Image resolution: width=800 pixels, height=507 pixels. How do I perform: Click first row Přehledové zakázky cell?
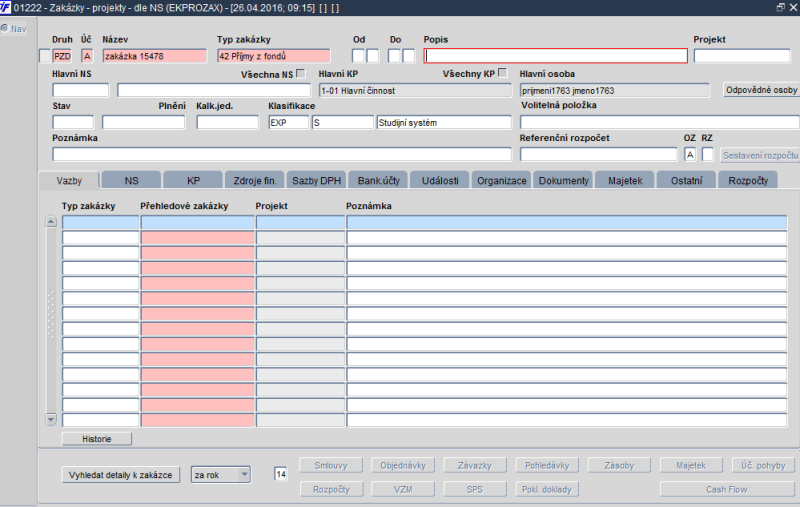(x=197, y=222)
